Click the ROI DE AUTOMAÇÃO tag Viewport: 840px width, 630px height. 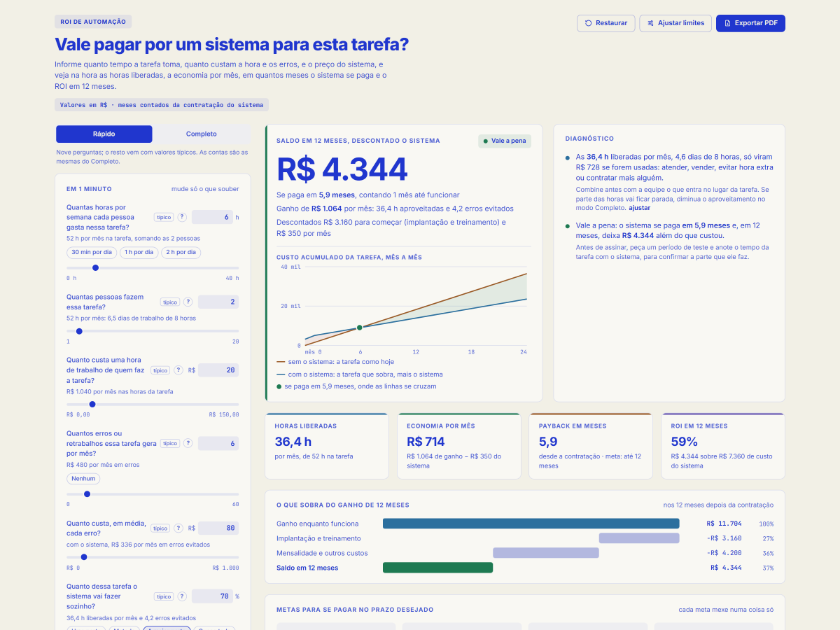pos(93,22)
